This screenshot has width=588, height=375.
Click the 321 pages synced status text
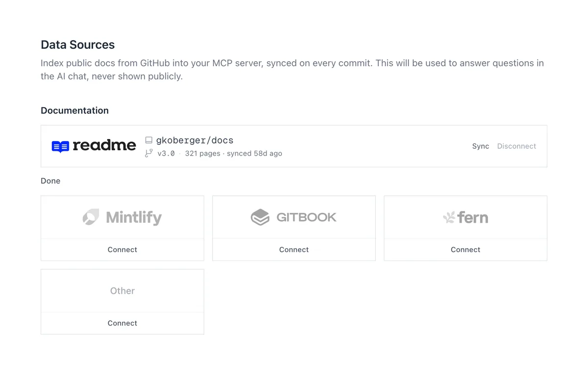233,153
